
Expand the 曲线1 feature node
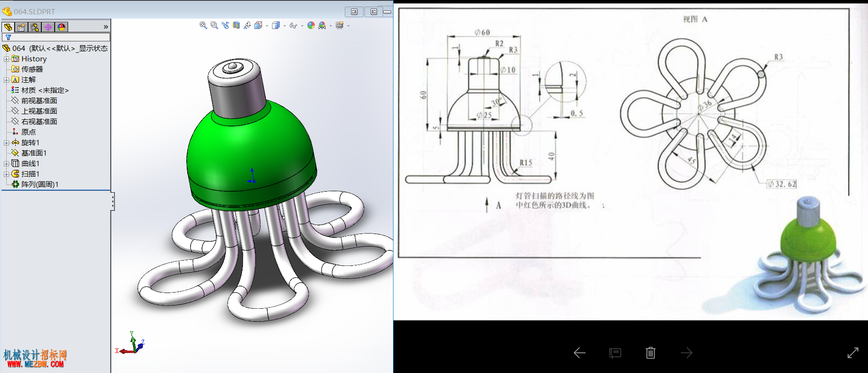(7, 164)
